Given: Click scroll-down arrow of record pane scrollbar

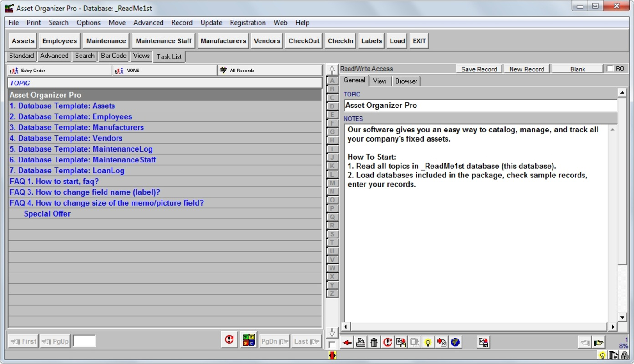Looking at the screenshot, I should [x=622, y=317].
